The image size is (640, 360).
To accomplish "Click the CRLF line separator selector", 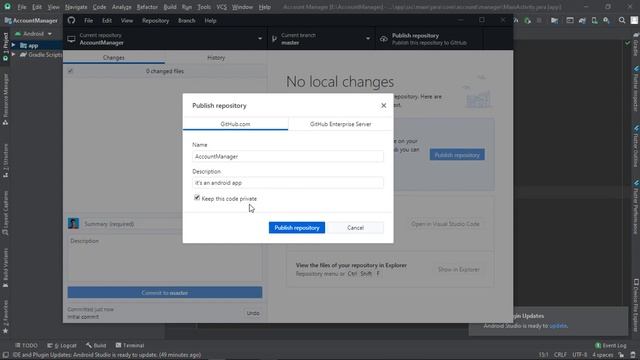I will [560, 355].
